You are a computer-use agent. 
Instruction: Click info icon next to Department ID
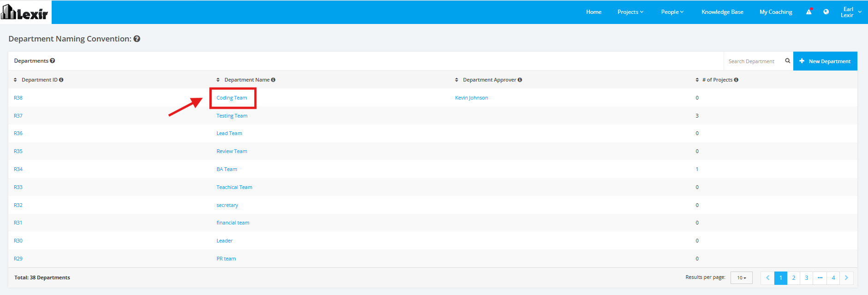[61, 80]
